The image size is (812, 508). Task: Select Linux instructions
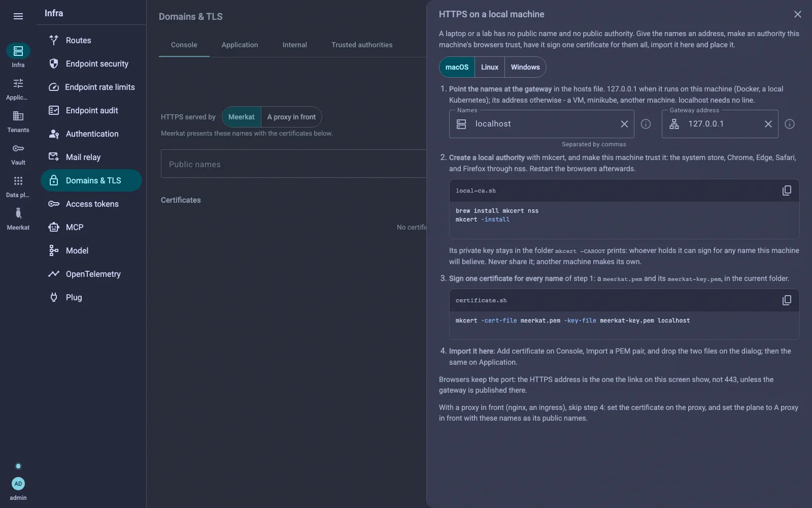(490, 67)
